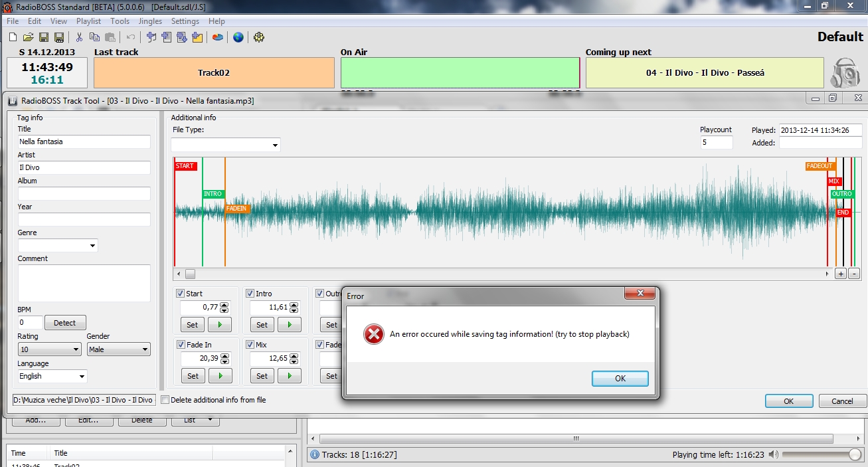Open settings with the gear icon
Screen dimensions: 868x467
(x=259, y=37)
